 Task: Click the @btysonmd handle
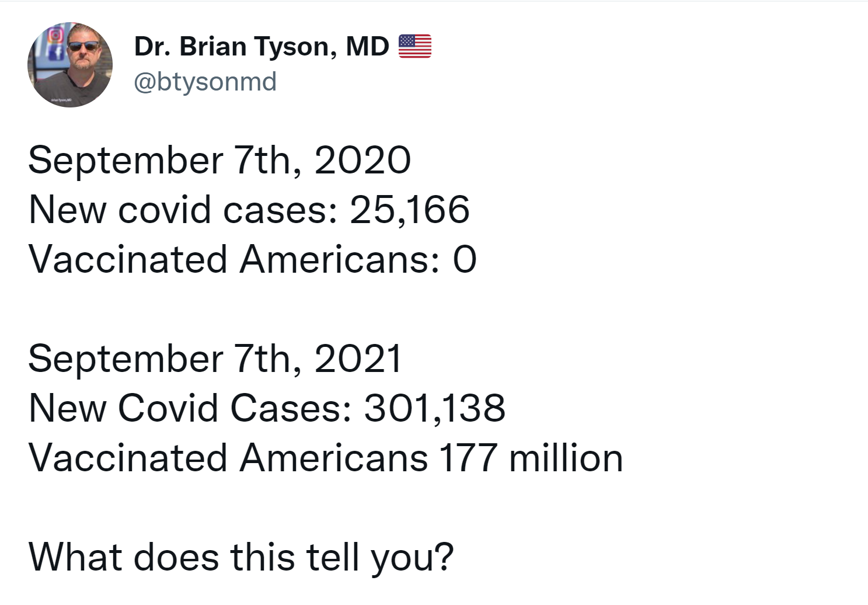click(205, 82)
